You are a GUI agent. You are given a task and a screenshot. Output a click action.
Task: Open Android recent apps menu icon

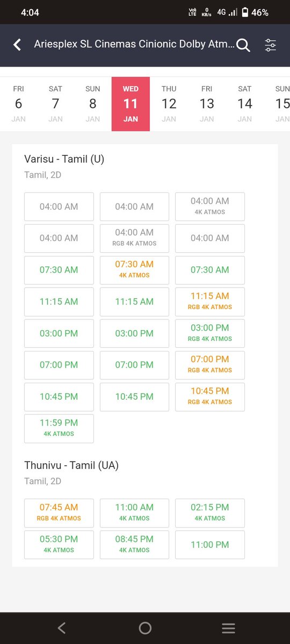click(228, 628)
